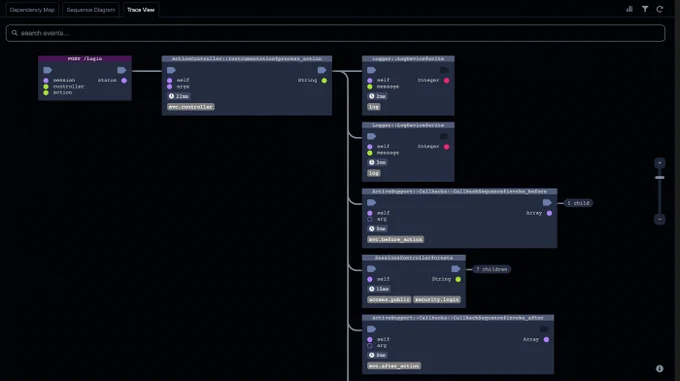Click the 22ms elapsed time badge
The width and height of the screenshot is (680, 381).
click(179, 96)
